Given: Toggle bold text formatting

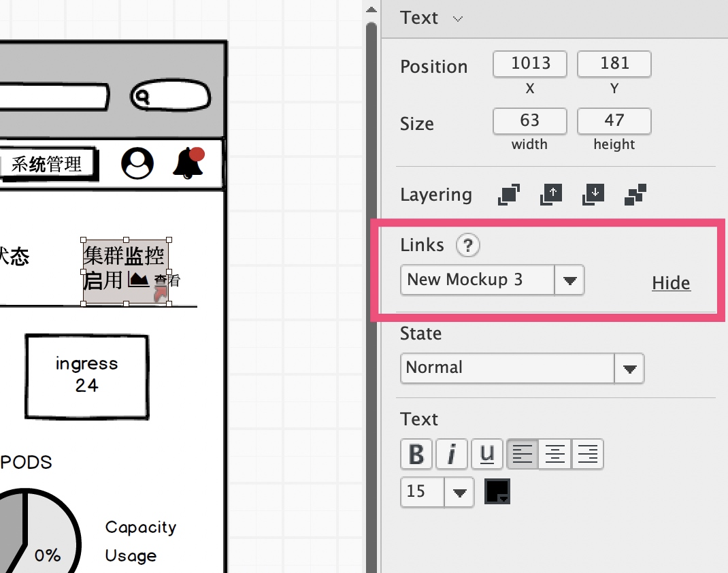Looking at the screenshot, I should [x=416, y=454].
